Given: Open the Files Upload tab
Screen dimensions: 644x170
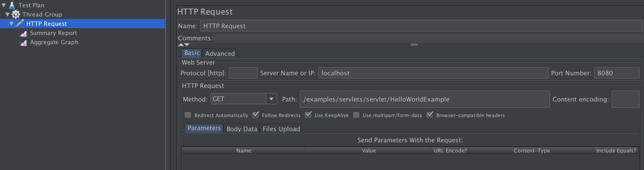Looking at the screenshot, I should tap(281, 129).
